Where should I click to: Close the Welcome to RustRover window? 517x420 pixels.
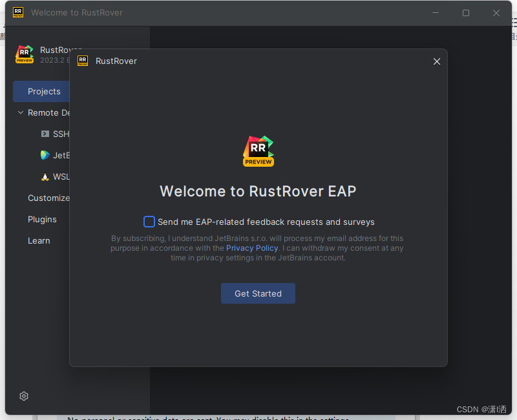[x=496, y=13]
